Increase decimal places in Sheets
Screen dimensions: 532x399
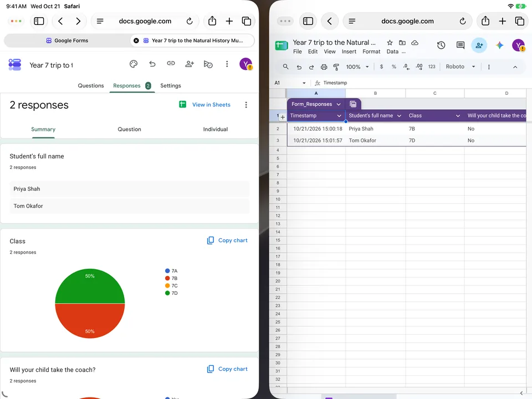coord(419,66)
